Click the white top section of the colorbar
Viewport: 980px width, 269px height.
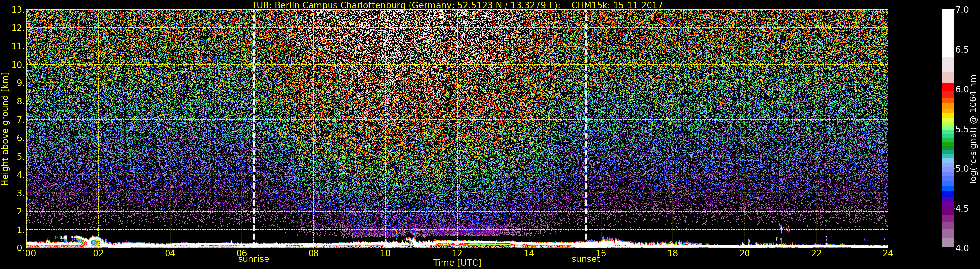(948, 34)
